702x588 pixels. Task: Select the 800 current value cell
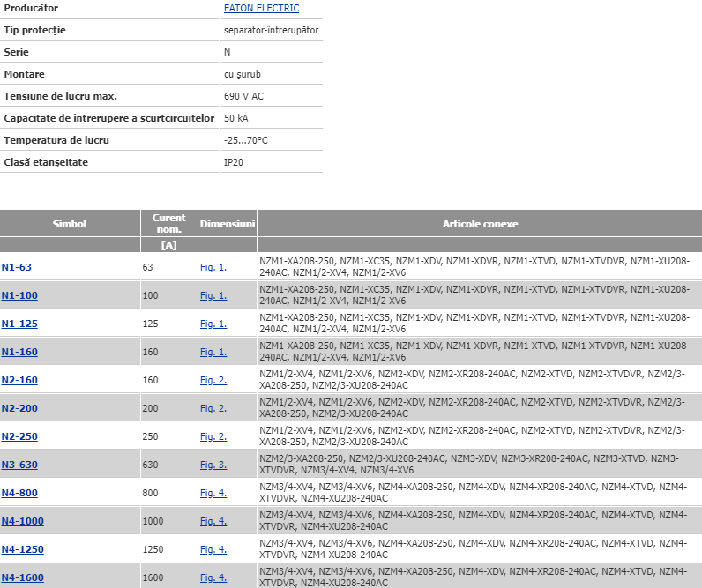click(168, 493)
